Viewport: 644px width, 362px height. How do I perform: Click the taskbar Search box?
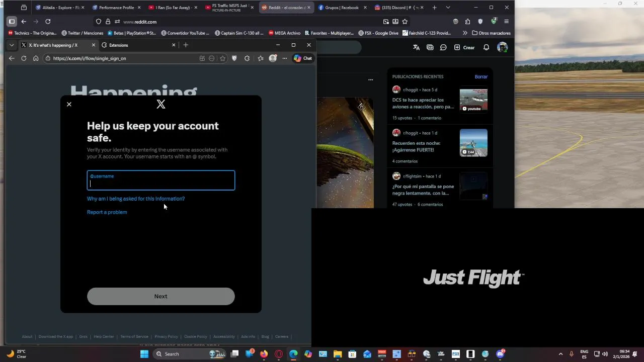click(x=189, y=354)
